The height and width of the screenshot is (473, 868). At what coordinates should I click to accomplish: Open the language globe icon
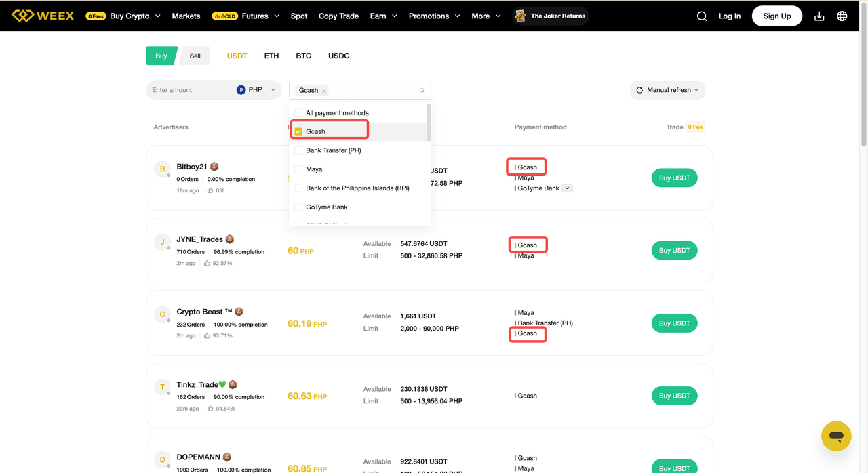[842, 16]
